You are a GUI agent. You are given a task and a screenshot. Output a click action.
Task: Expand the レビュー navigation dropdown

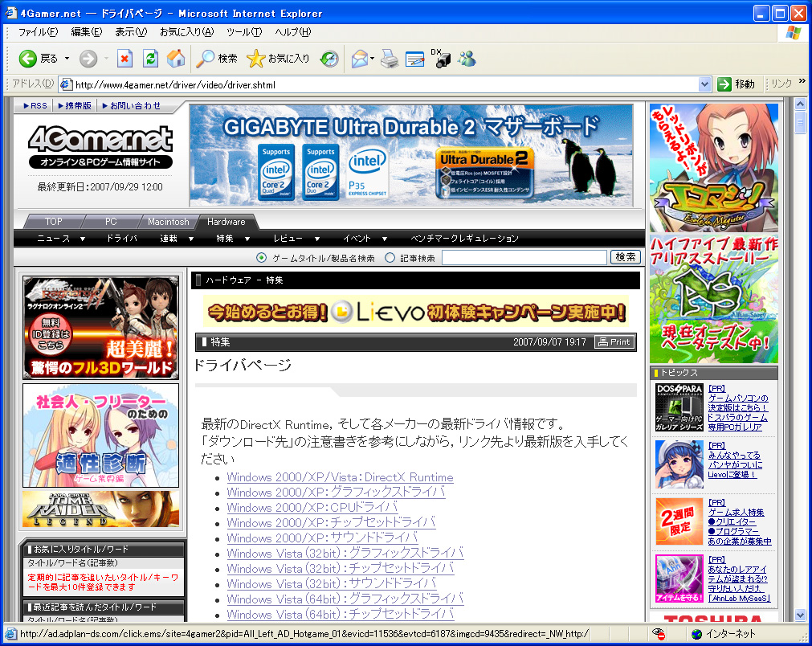[x=317, y=239]
